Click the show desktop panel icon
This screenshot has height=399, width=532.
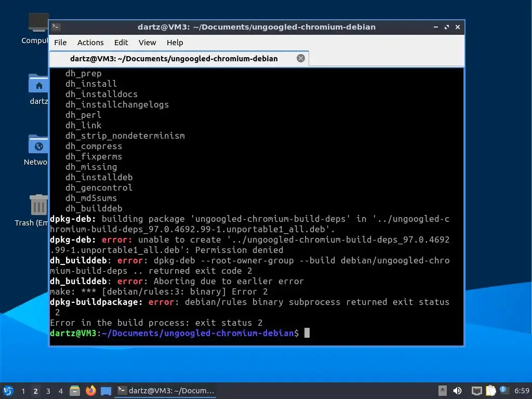tap(106, 391)
